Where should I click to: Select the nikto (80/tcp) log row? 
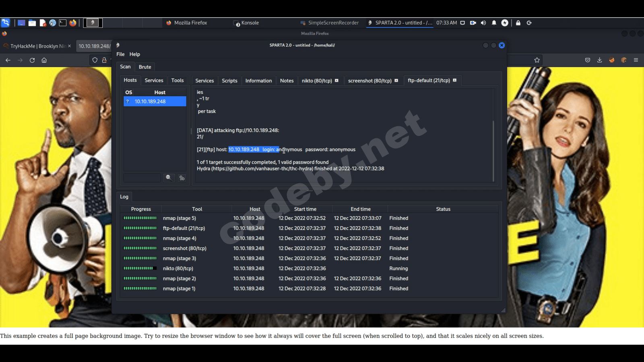tap(310, 268)
